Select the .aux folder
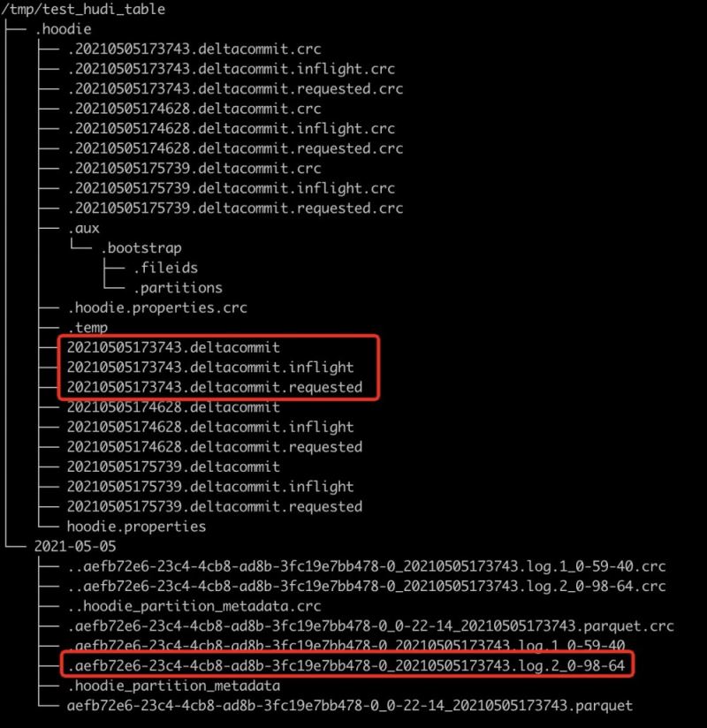 coord(84,229)
